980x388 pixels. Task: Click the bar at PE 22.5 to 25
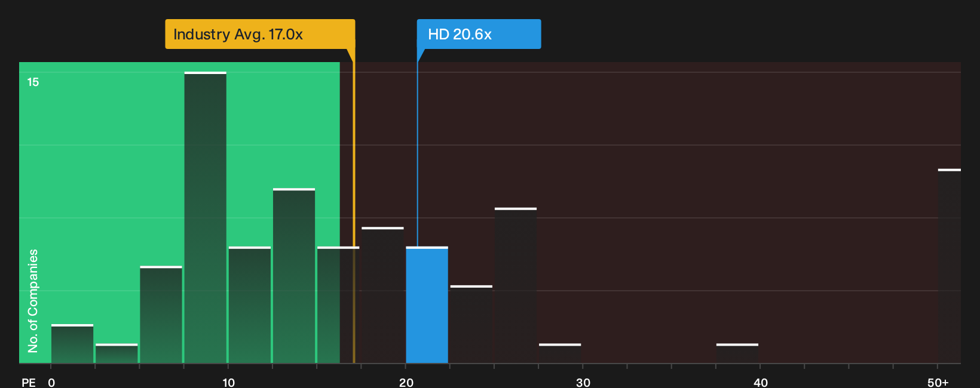(x=471, y=324)
